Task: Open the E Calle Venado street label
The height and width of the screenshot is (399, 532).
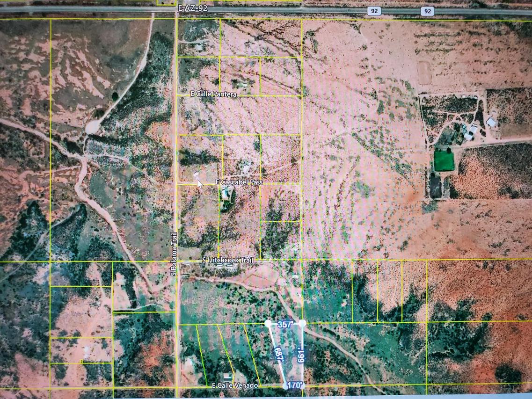Action: click(235, 386)
